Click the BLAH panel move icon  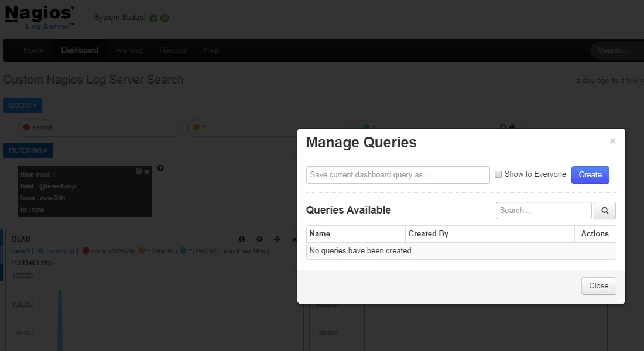point(278,239)
